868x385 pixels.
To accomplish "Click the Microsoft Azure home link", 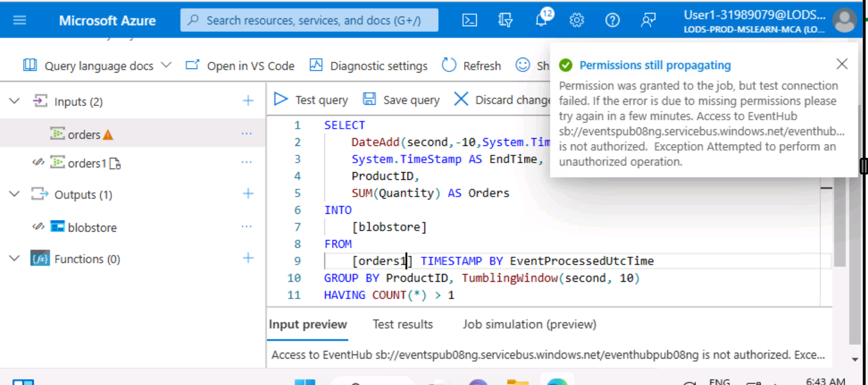I will click(107, 20).
